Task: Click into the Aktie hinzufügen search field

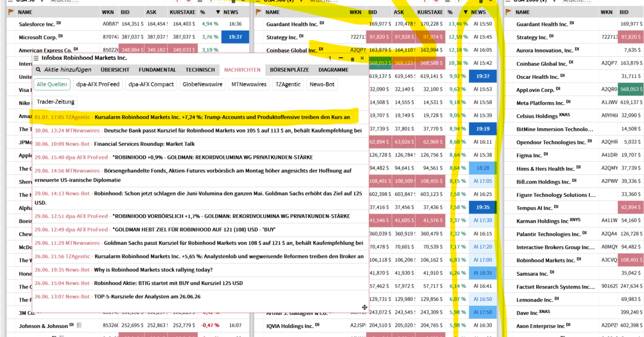Action: click(67, 70)
